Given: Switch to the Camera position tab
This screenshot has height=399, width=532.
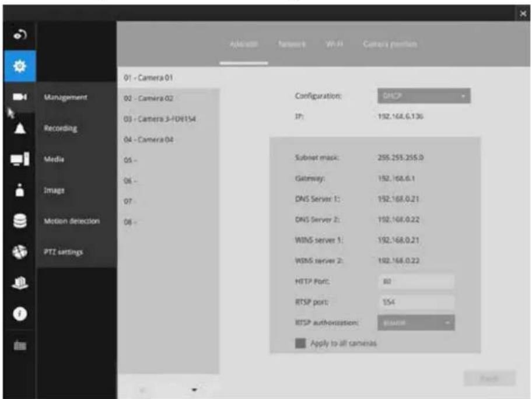Looking at the screenshot, I should coord(390,44).
